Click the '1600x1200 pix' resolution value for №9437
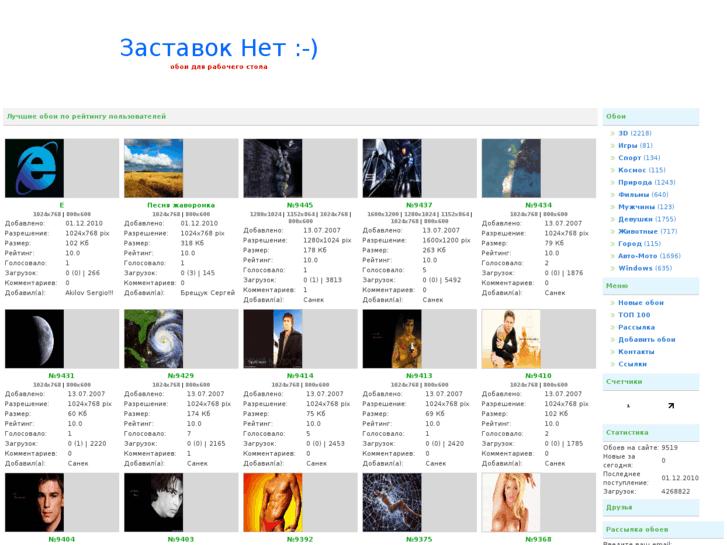727x545 pixels. 446,240
